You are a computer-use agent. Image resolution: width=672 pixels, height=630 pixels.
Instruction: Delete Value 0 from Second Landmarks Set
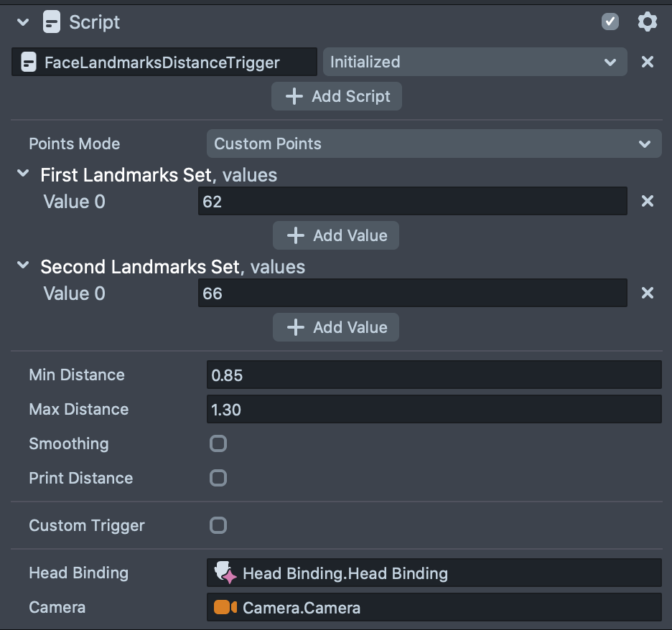(647, 293)
